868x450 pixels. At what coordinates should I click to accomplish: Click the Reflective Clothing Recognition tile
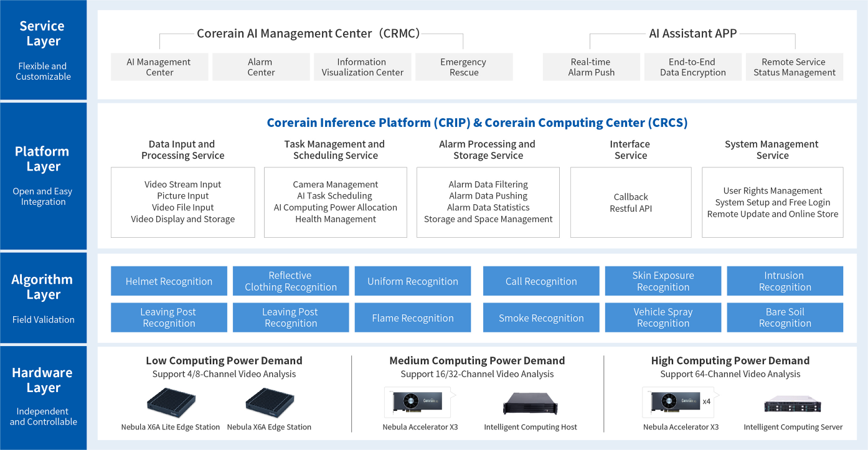pyautogui.click(x=291, y=281)
